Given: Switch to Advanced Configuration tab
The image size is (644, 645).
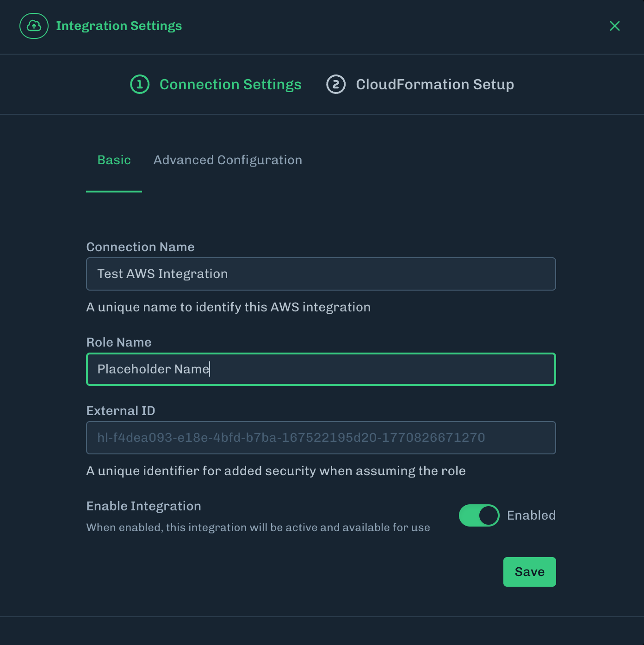Looking at the screenshot, I should click(228, 160).
